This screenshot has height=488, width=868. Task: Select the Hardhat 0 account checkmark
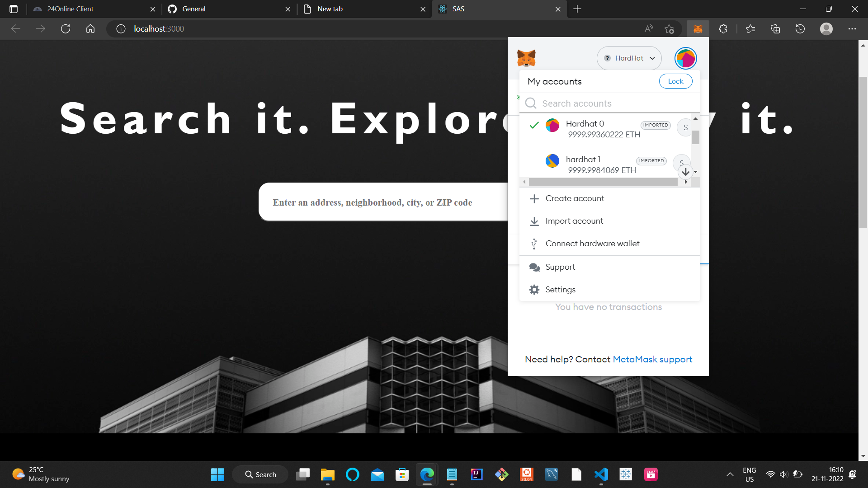tap(534, 126)
